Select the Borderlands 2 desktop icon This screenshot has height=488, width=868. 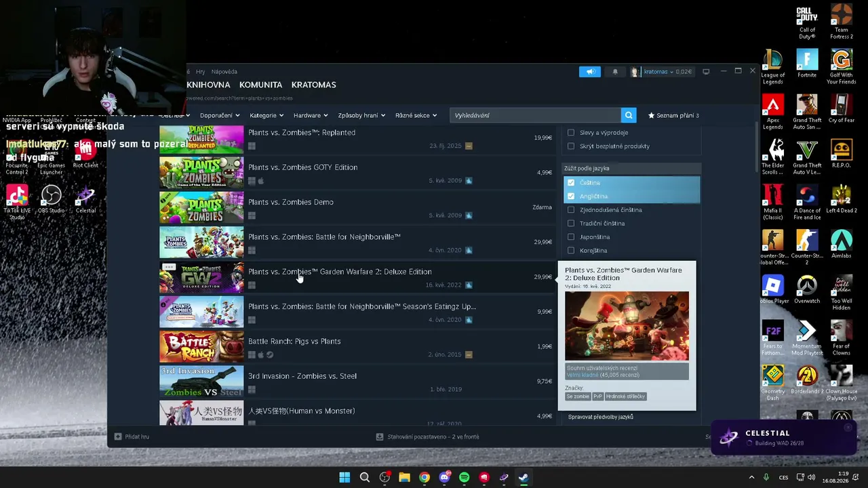(x=807, y=380)
